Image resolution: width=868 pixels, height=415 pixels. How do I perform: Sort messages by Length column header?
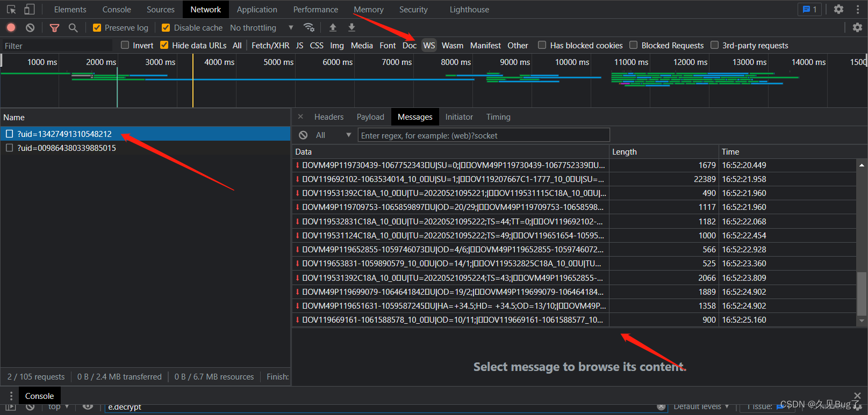click(664, 151)
